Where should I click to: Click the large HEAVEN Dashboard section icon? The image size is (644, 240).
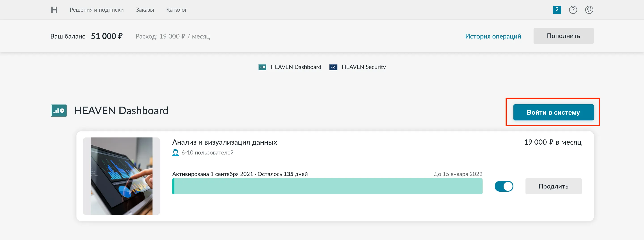click(59, 111)
